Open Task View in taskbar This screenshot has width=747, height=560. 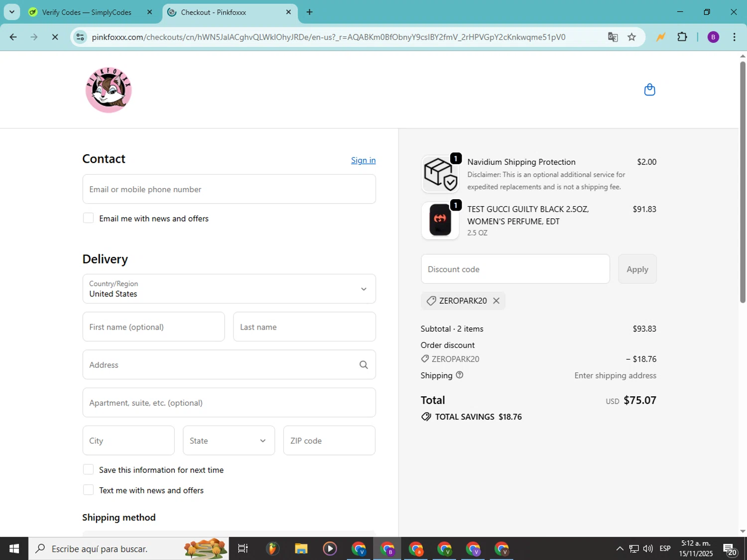point(243,549)
